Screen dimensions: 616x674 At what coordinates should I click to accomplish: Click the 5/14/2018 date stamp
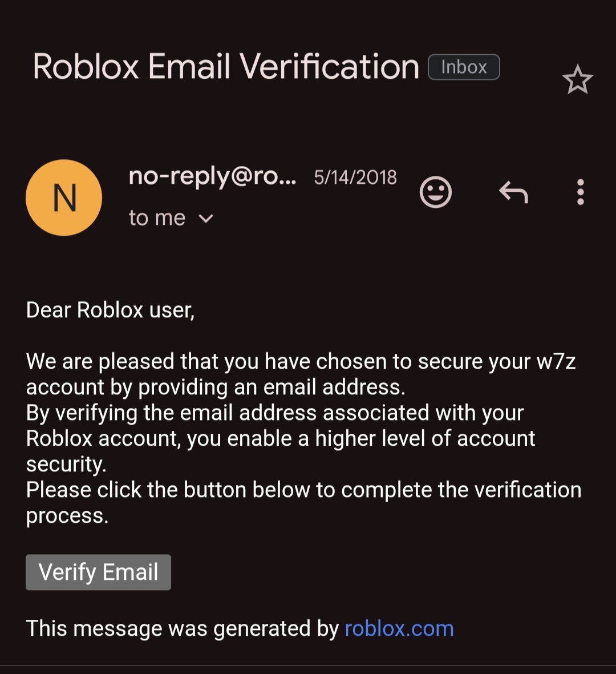point(355,177)
